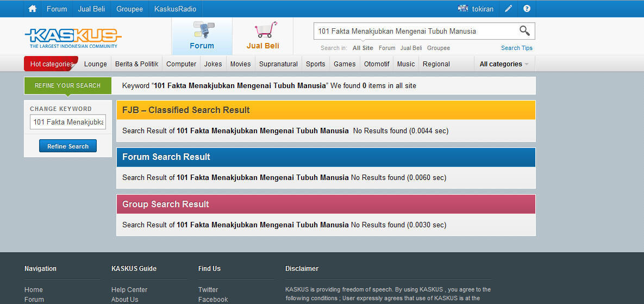The width and height of the screenshot is (644, 304).
Task: Click the KASKUS logo
Action: pyautogui.click(x=73, y=38)
